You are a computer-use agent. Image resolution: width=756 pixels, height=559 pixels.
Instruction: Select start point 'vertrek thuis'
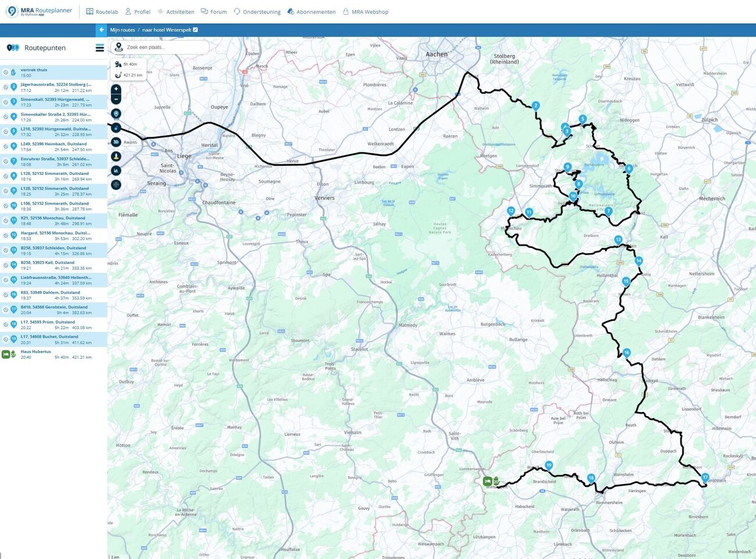(x=54, y=72)
